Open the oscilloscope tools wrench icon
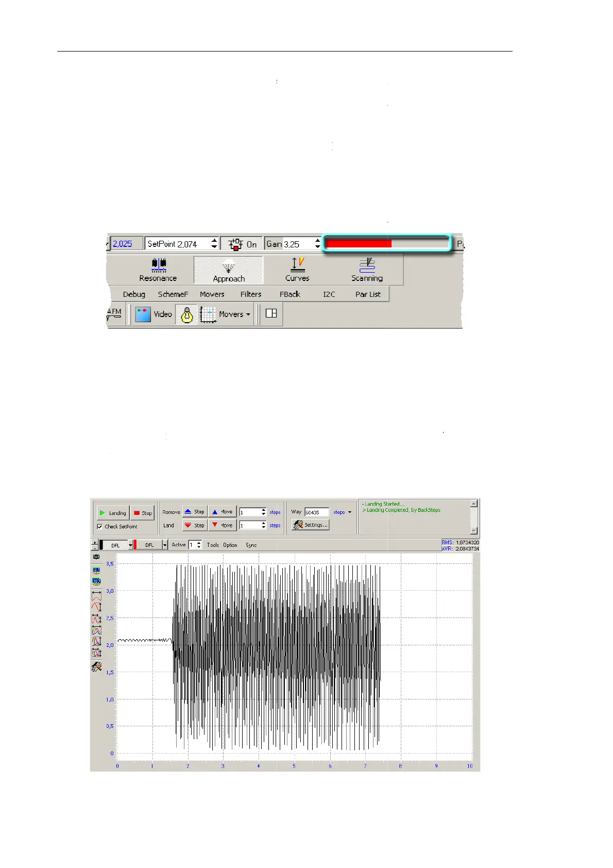Screen dimensions: 613x868 tap(96, 667)
